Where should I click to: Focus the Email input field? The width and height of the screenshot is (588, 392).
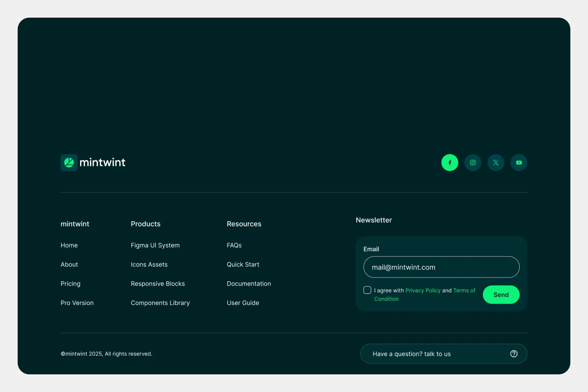[x=441, y=267]
